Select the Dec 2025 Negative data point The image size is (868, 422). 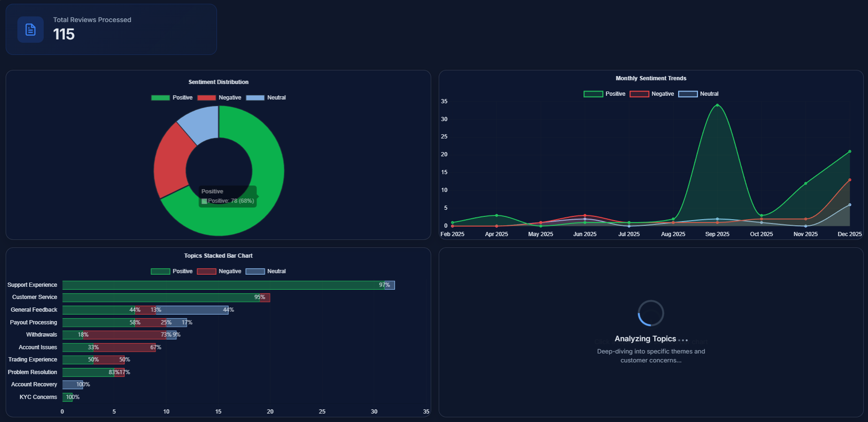tap(850, 180)
